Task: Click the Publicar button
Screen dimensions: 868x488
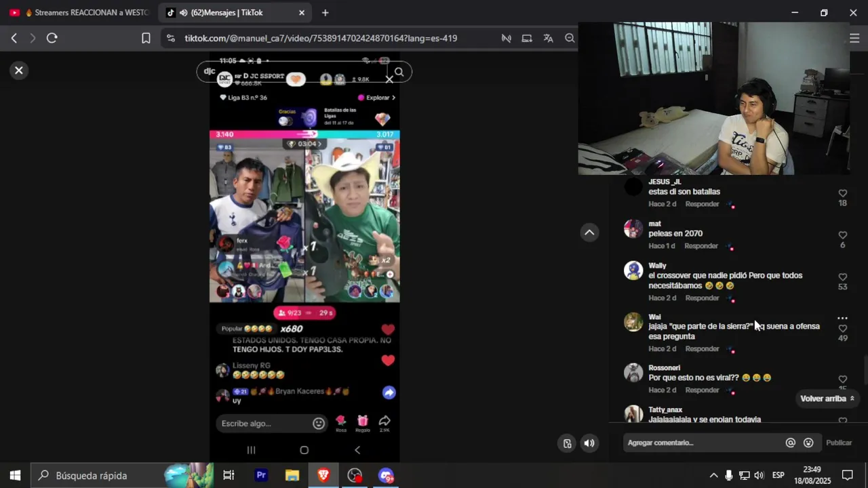Action: coord(839,443)
